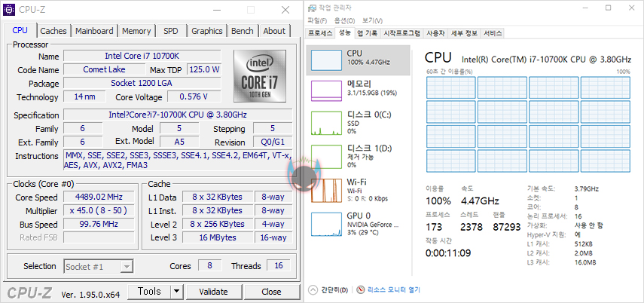The image size is (644, 303).
Task: Click the handles count 87293
Action: tap(506, 227)
